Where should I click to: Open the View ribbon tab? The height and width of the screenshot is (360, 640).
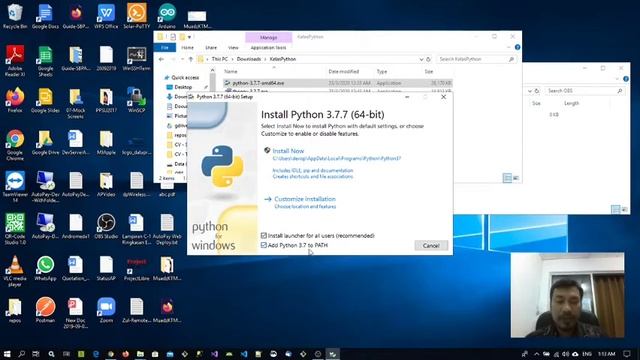(x=233, y=48)
